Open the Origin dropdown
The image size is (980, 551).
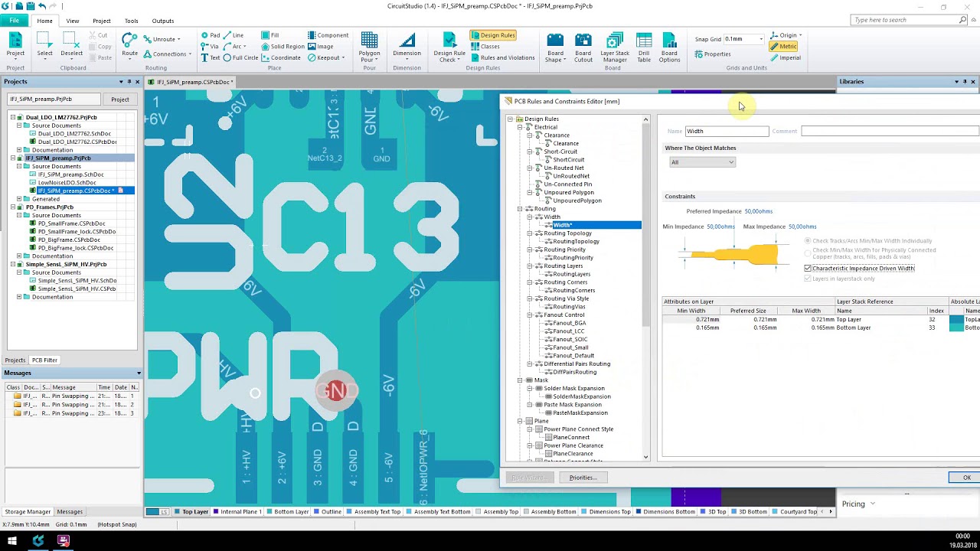(786, 35)
